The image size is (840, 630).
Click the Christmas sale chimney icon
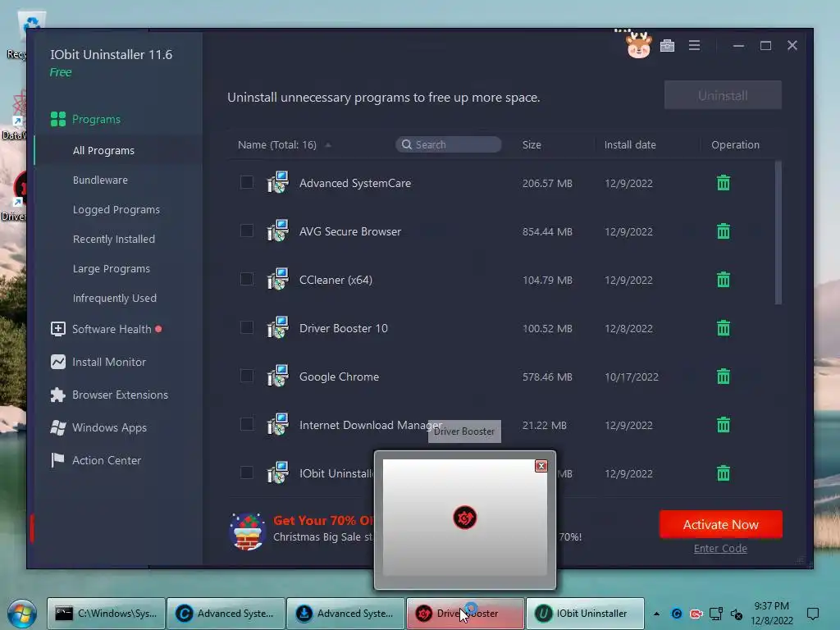click(x=247, y=532)
